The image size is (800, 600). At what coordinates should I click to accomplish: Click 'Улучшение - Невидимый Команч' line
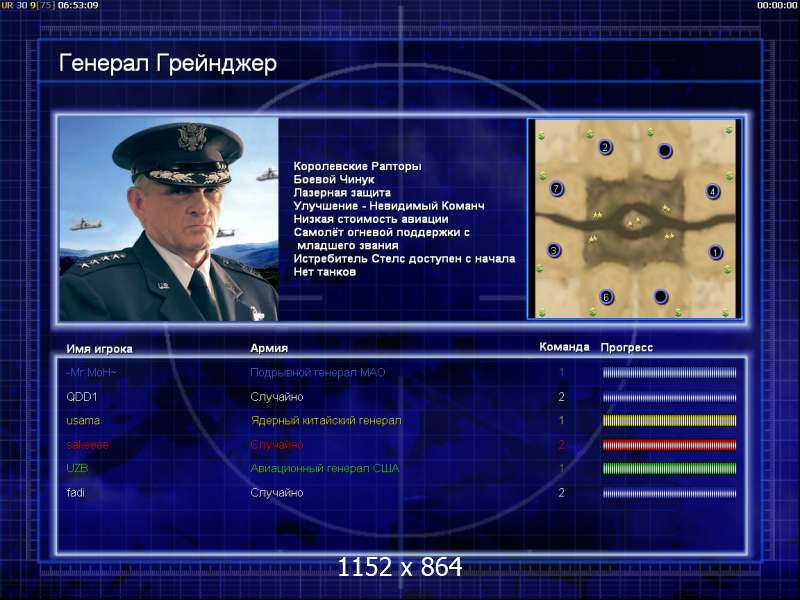coord(389,206)
